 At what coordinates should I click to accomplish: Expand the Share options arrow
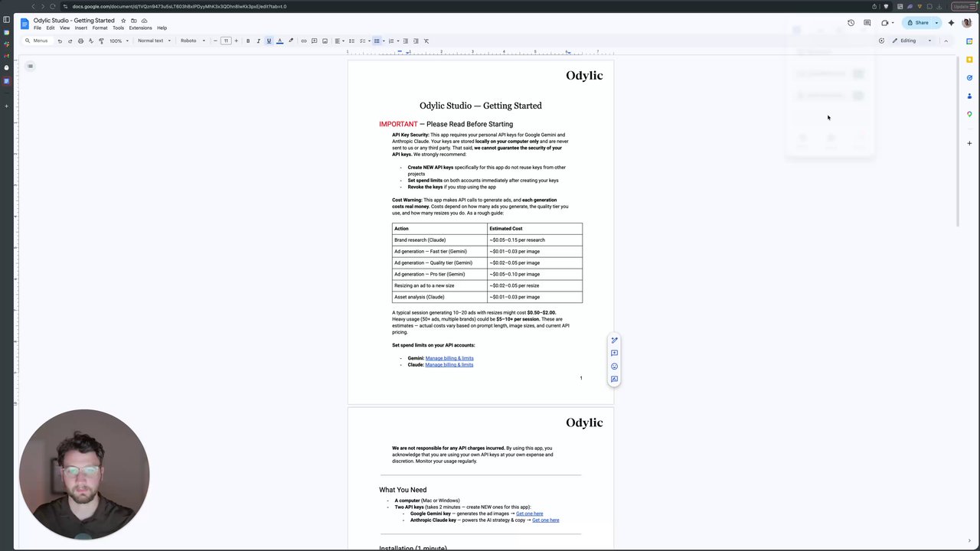(x=936, y=23)
